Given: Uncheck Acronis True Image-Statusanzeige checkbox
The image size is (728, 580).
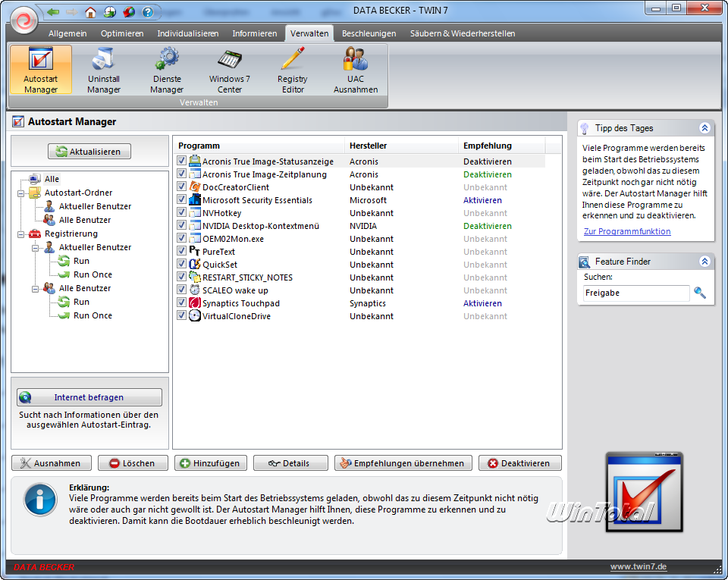Looking at the screenshot, I should (181, 161).
